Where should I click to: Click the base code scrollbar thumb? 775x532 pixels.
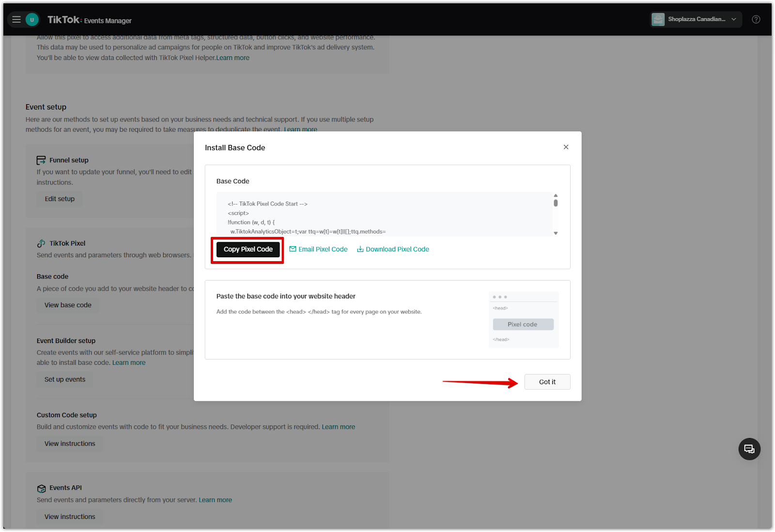click(x=556, y=203)
